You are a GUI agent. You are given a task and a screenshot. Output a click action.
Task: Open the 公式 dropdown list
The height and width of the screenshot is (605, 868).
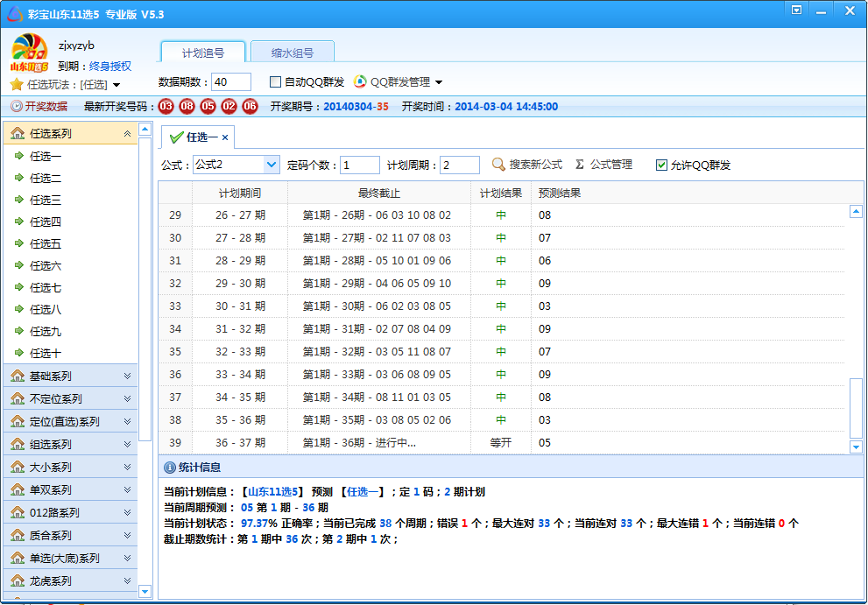pyautogui.click(x=271, y=165)
